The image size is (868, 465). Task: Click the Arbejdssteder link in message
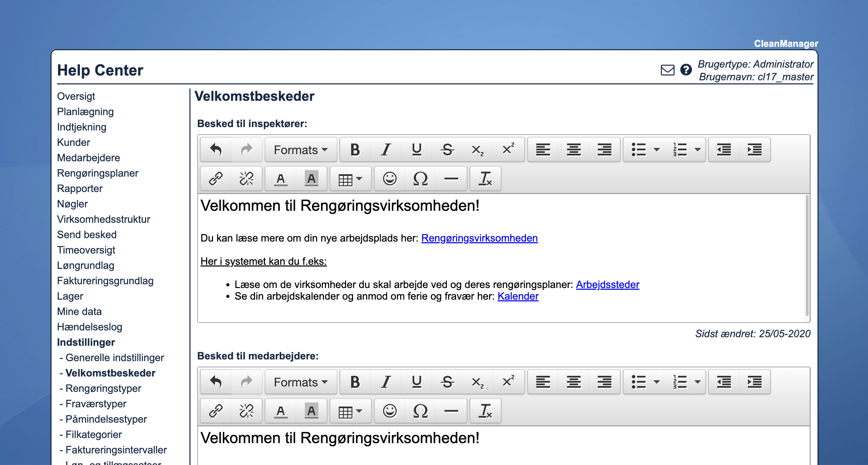click(607, 285)
